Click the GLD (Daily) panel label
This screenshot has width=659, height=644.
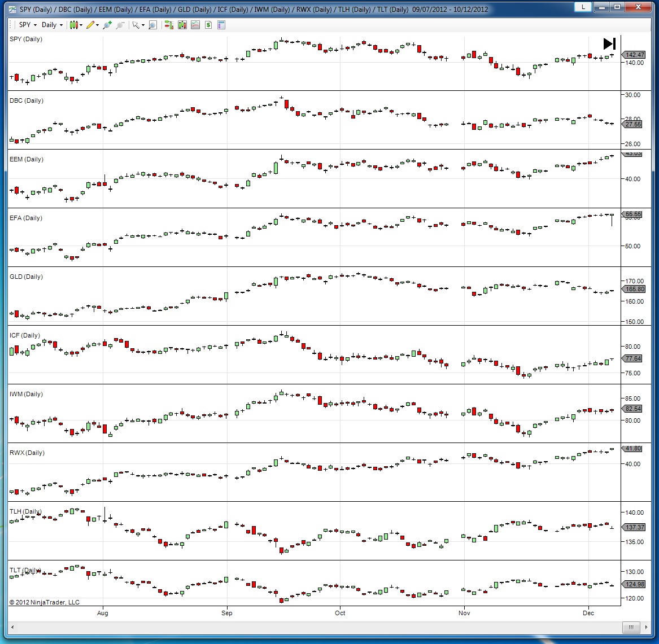26,277
